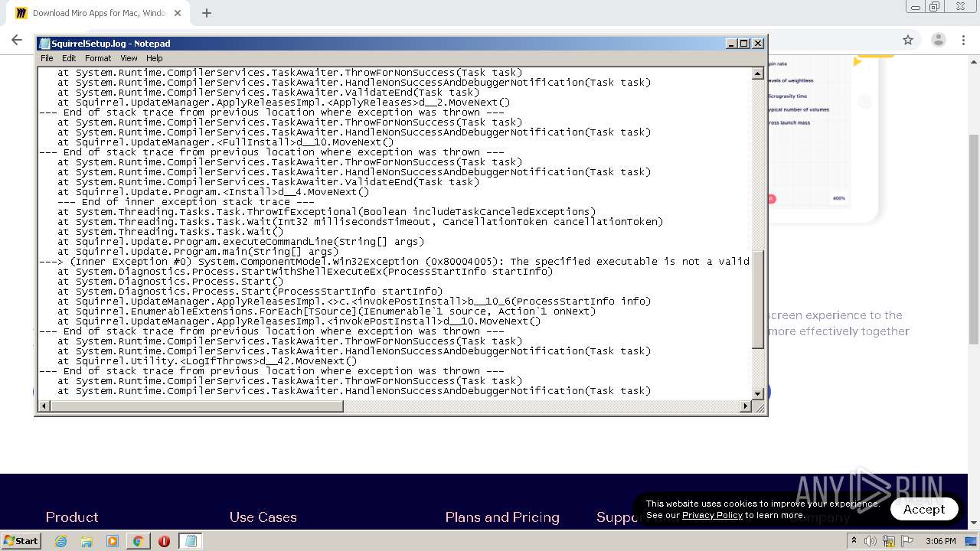980x551 pixels.
Task: Go back in Chrome
Action: (x=17, y=40)
